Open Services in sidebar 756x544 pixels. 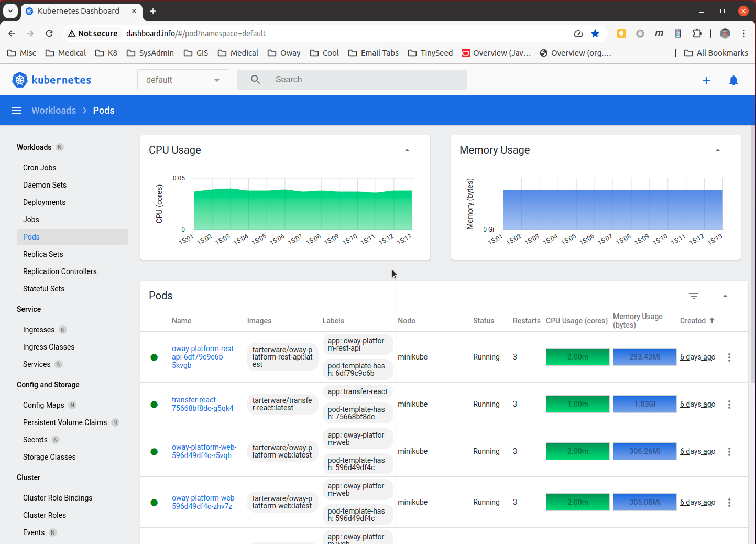pyautogui.click(x=37, y=364)
